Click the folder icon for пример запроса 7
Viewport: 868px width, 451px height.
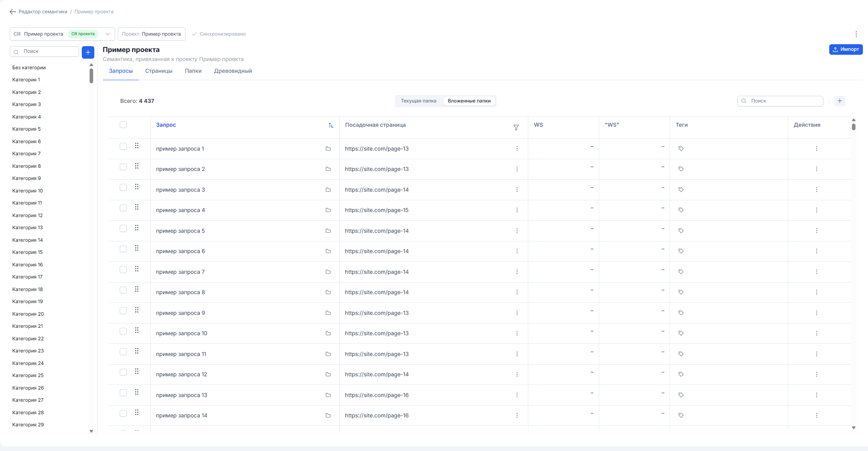pos(328,272)
